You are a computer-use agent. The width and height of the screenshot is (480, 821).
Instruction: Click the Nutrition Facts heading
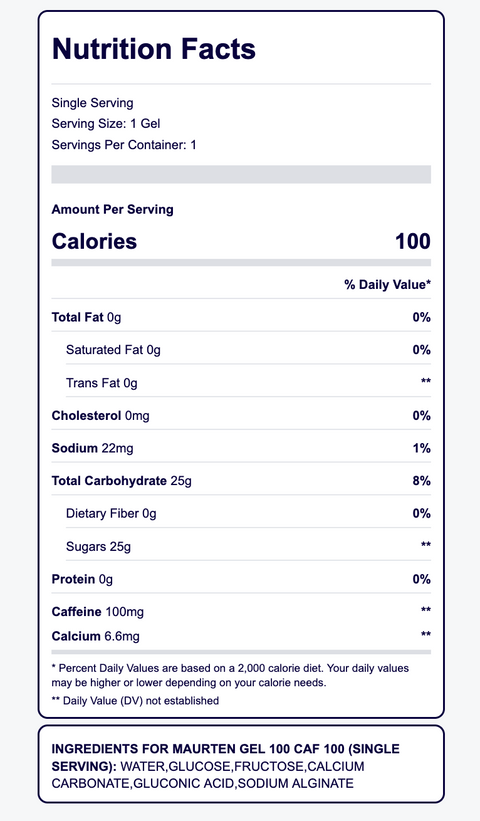point(153,49)
